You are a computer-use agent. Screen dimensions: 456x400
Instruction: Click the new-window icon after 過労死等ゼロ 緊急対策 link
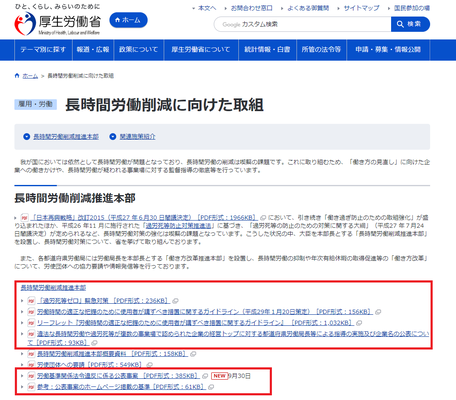click(175, 301)
